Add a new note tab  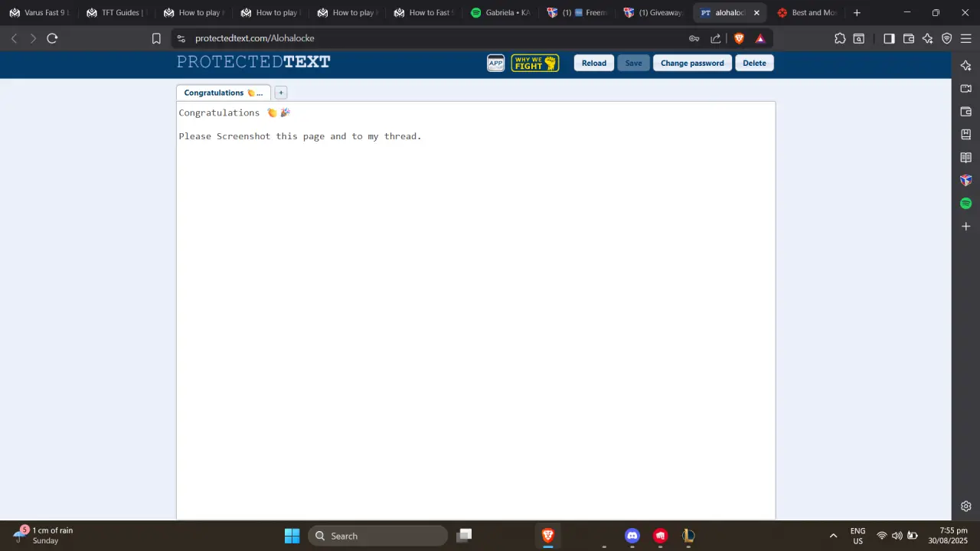click(x=280, y=93)
